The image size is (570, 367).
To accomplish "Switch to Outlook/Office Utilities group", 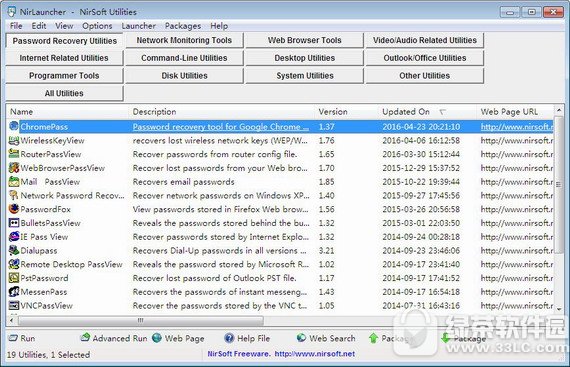I will coord(425,58).
